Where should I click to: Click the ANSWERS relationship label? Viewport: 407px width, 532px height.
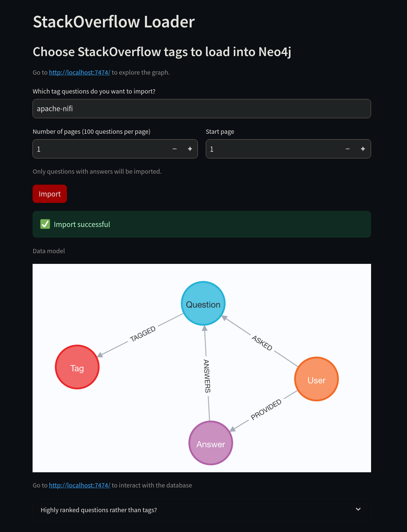click(207, 376)
